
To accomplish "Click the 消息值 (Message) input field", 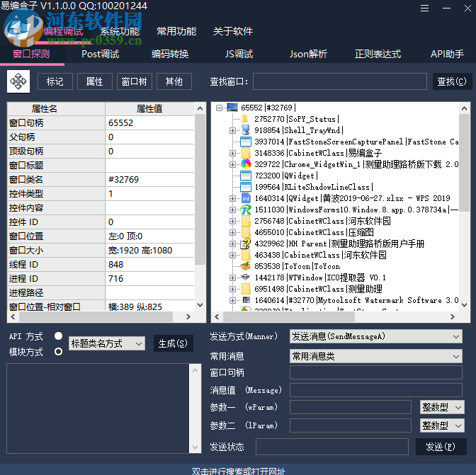I will pos(376,390).
